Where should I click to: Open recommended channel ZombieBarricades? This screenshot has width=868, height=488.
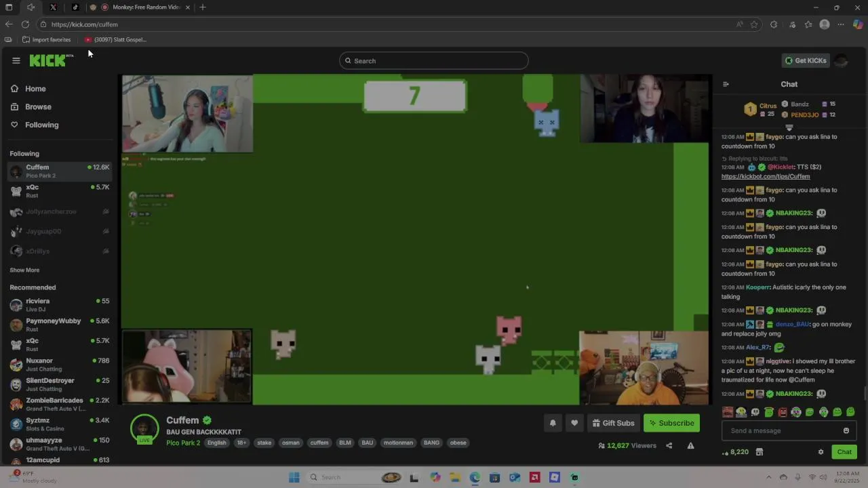60,404
